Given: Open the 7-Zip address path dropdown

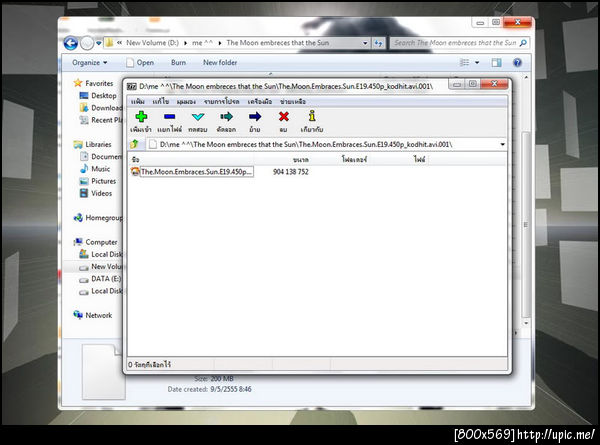Looking at the screenshot, I should tap(502, 144).
